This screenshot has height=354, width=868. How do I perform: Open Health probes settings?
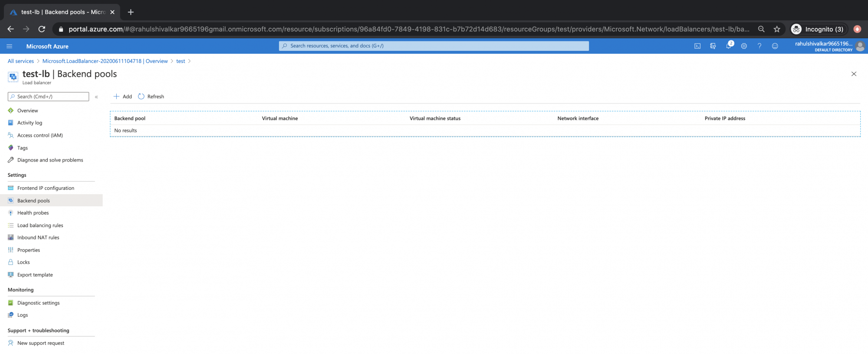tap(33, 213)
